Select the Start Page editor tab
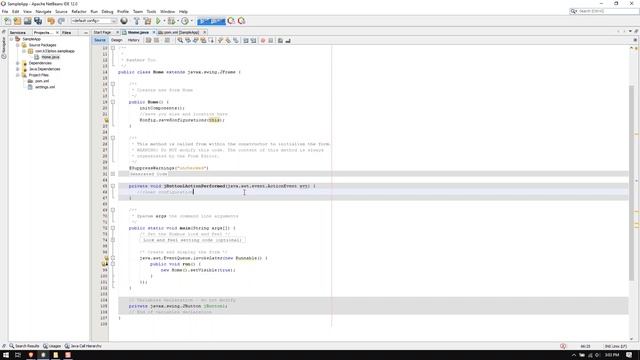Image resolution: width=640 pixels, height=360 pixels. point(102,32)
